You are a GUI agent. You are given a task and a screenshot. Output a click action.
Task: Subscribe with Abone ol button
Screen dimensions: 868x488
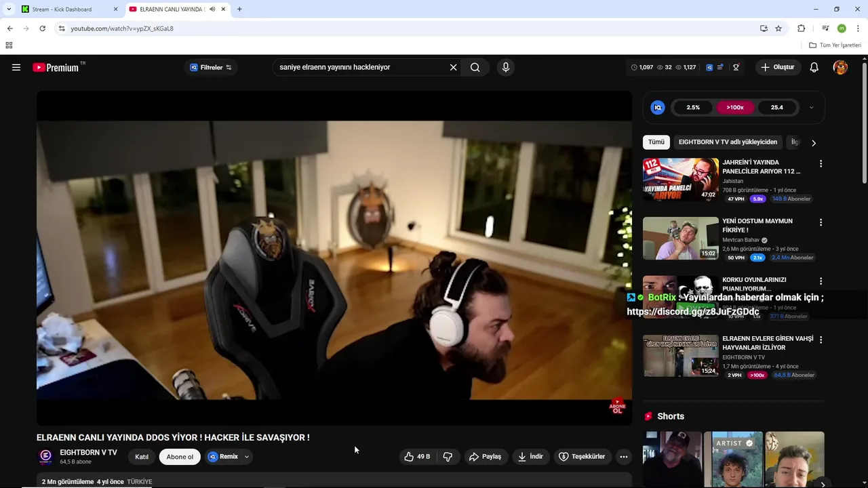click(x=180, y=457)
